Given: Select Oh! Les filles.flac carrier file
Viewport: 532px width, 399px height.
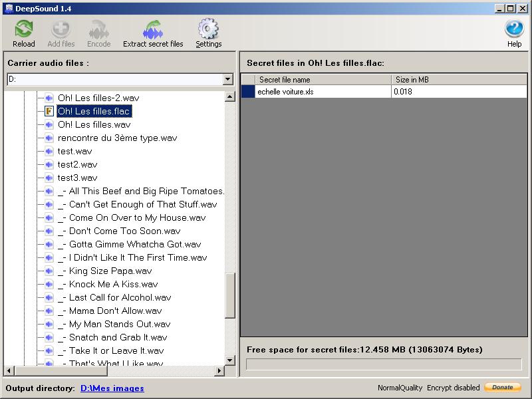Looking at the screenshot, I should 94,111.
